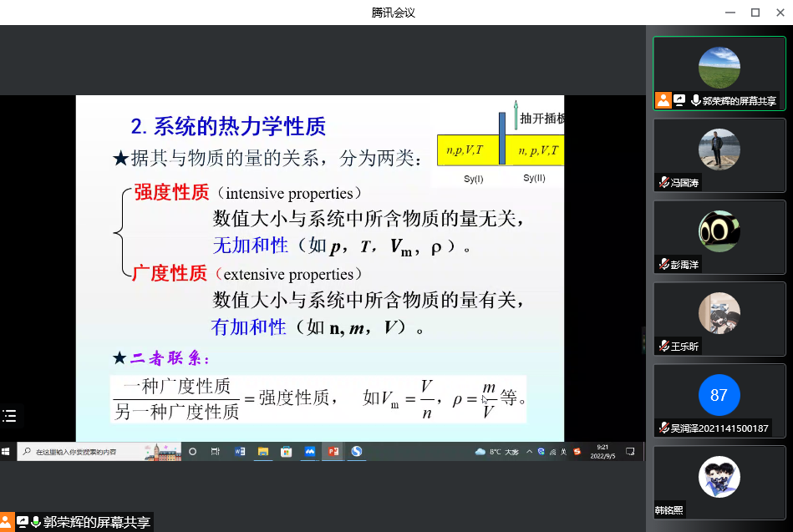This screenshot has height=532, width=793.
Task: Maximize the 腾讯会议 window
Action: click(x=755, y=12)
